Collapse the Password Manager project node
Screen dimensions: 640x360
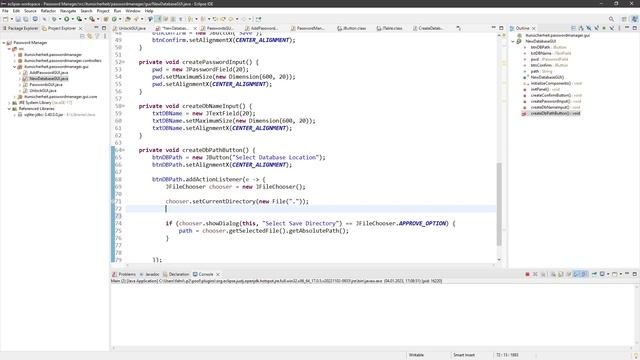click(4, 42)
